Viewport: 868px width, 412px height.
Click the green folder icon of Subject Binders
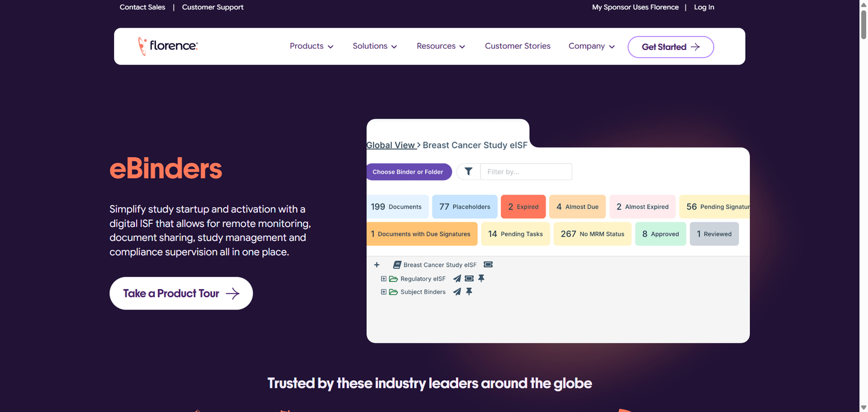pos(394,292)
